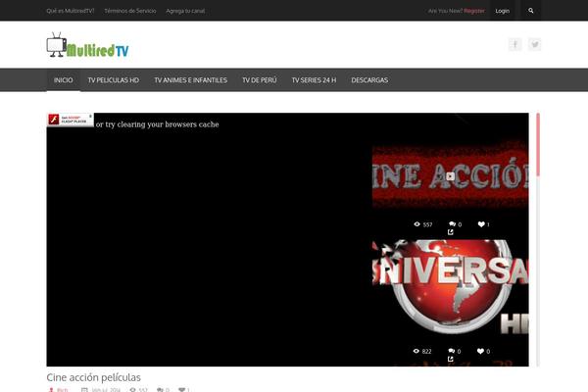Open TV PELÍCULAS HD menu

coord(114,80)
